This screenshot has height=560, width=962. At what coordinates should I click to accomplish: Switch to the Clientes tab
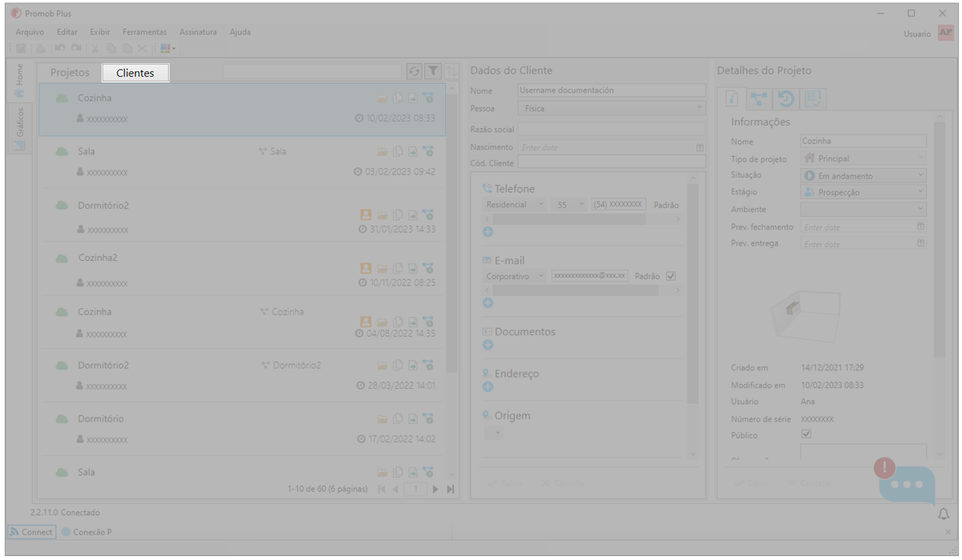[x=135, y=73]
